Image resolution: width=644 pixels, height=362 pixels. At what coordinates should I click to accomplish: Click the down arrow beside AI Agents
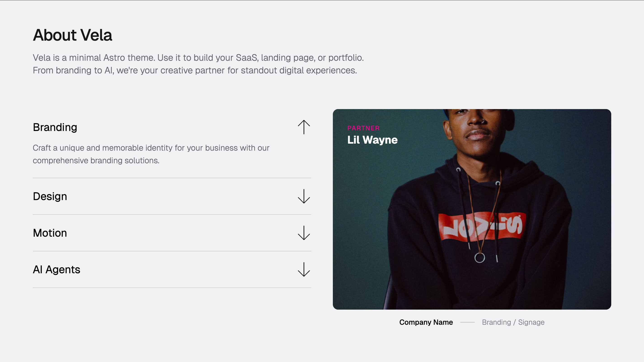[x=304, y=269]
